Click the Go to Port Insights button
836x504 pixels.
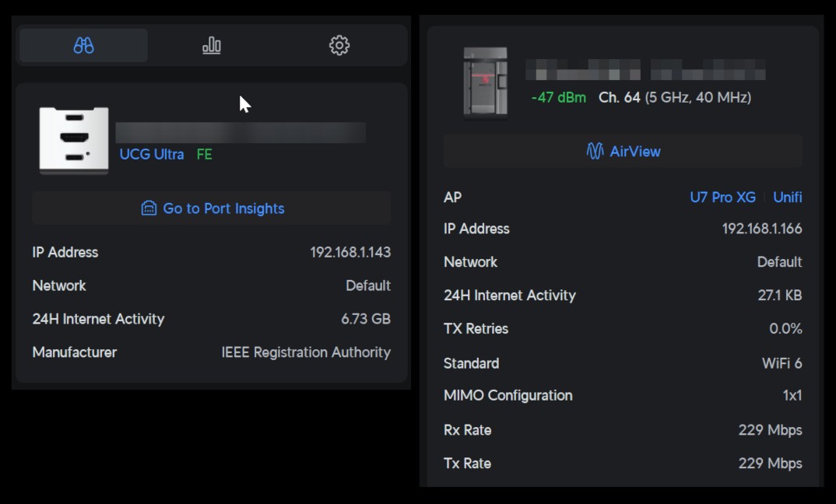coord(212,208)
